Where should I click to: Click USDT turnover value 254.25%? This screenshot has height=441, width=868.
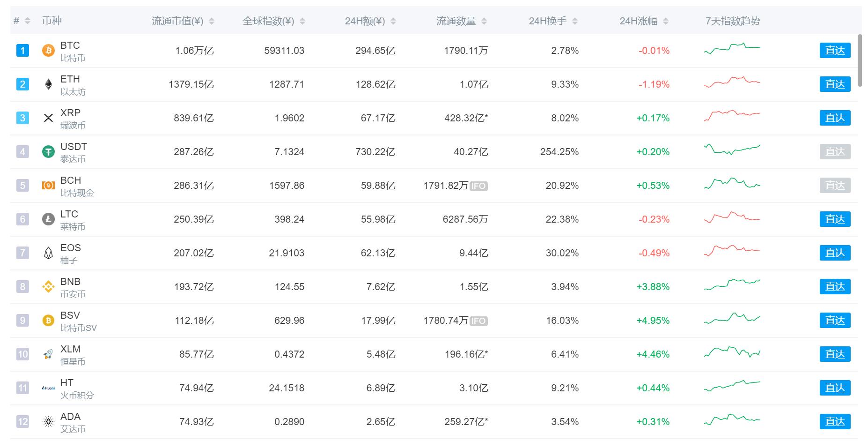click(559, 152)
